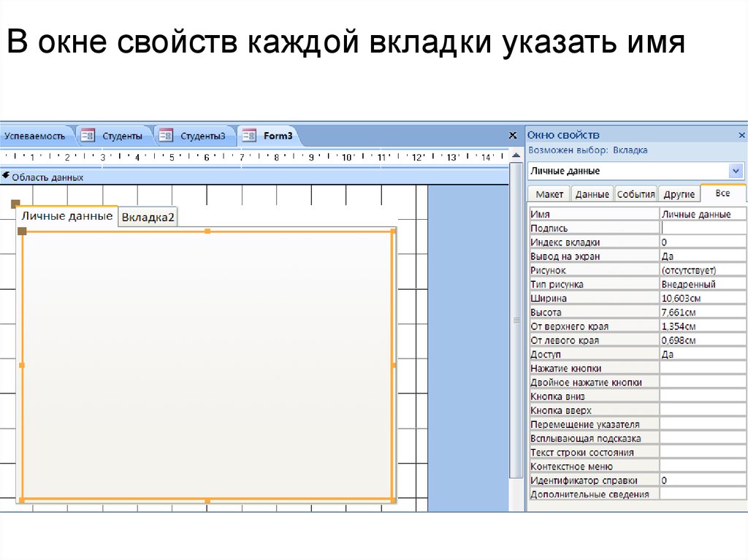Click the tab control's top-left move handle
Image resolution: width=748 pixels, height=560 pixels.
click(x=15, y=204)
